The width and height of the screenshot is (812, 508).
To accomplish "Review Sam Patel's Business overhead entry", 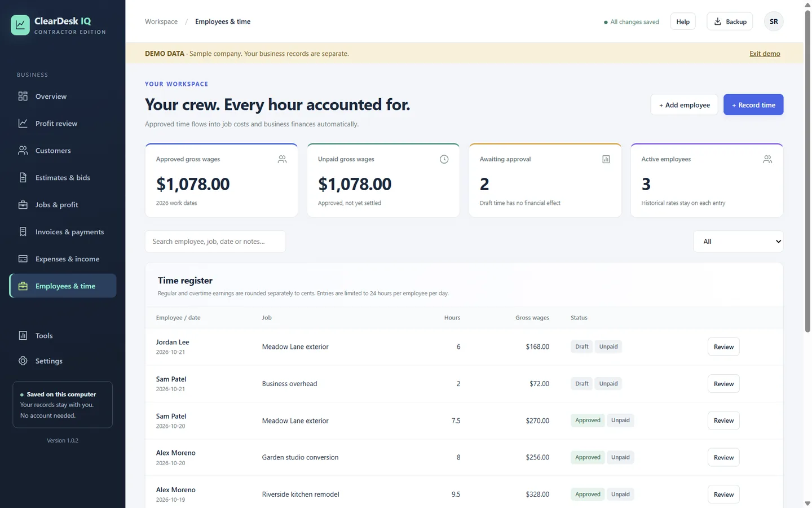I will 723,384.
